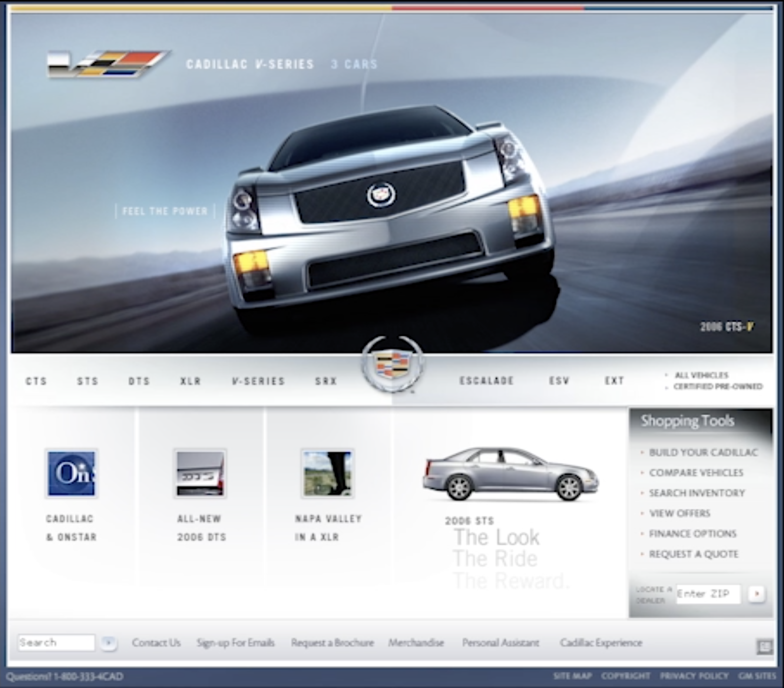The height and width of the screenshot is (688, 784).
Task: Open the All Vehicles link
Action: [x=701, y=375]
